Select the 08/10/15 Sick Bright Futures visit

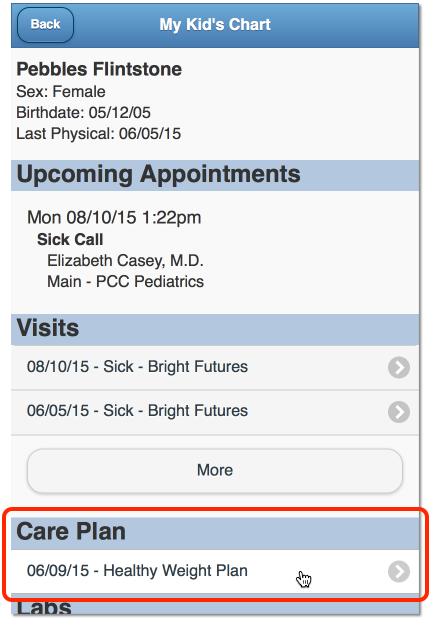tap(215, 367)
